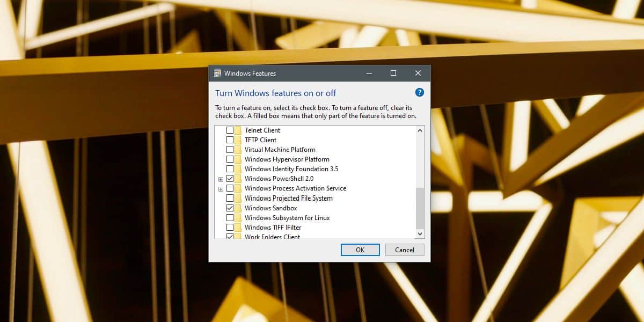Click the Windows PowerShell 2.0 folder icon

click(x=238, y=179)
